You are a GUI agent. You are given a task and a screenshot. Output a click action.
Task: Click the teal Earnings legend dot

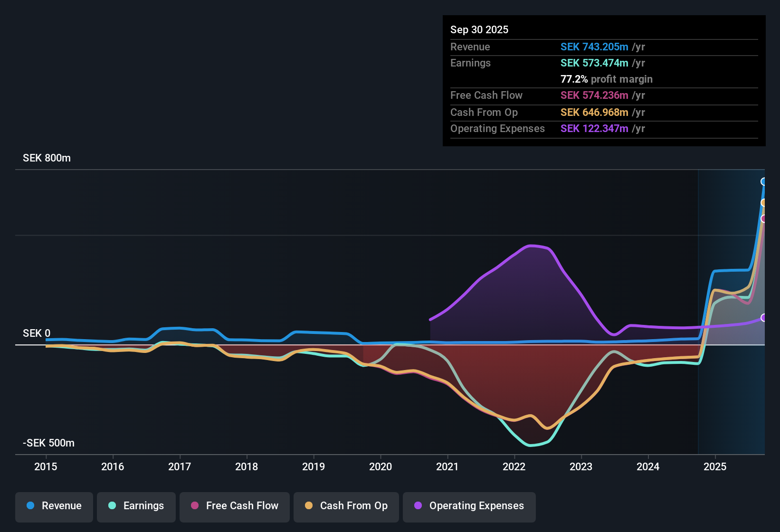point(112,506)
